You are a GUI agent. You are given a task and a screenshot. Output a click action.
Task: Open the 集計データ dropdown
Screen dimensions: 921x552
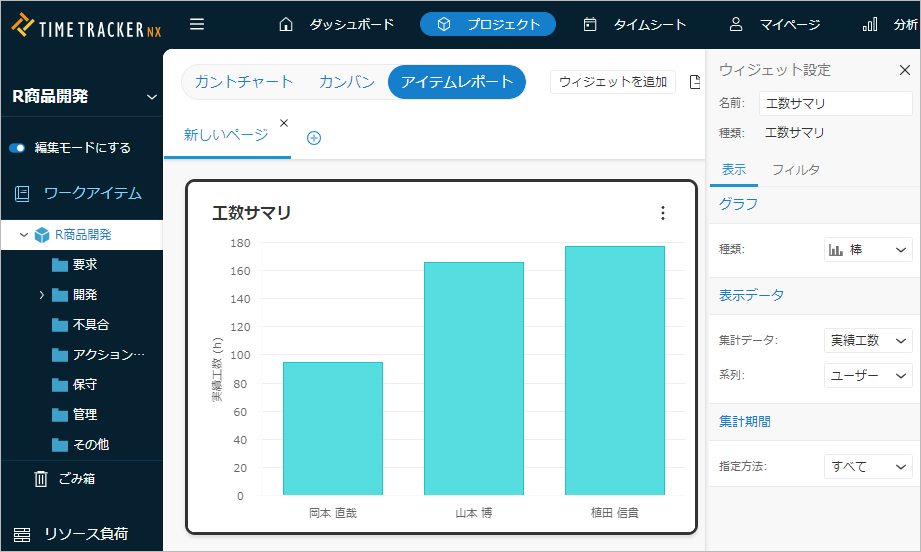coord(868,341)
